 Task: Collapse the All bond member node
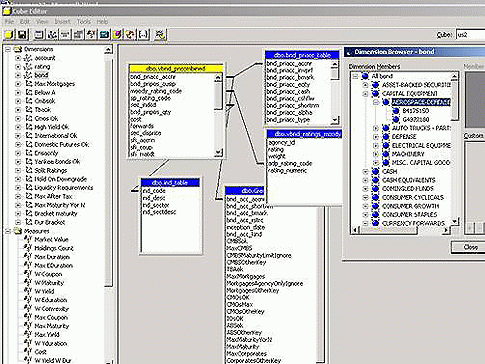[x=355, y=76]
